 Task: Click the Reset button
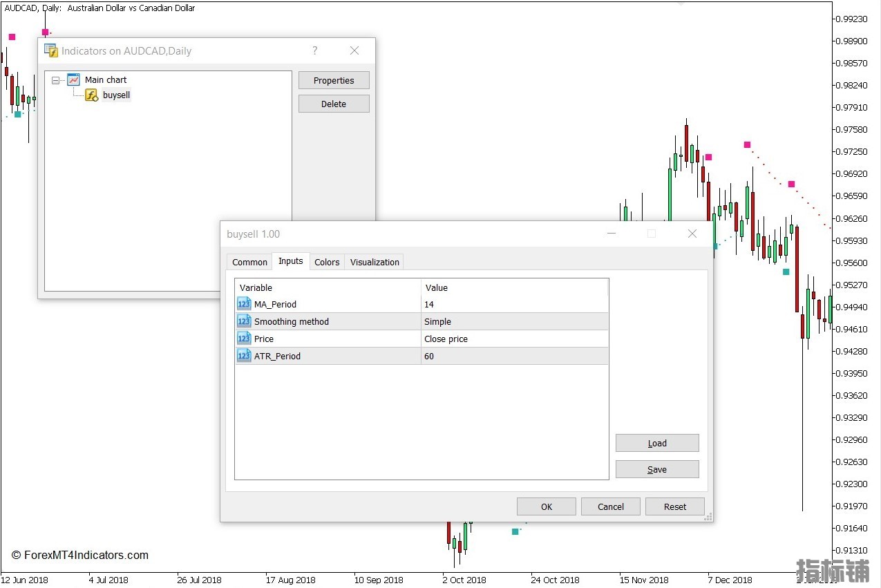(675, 506)
